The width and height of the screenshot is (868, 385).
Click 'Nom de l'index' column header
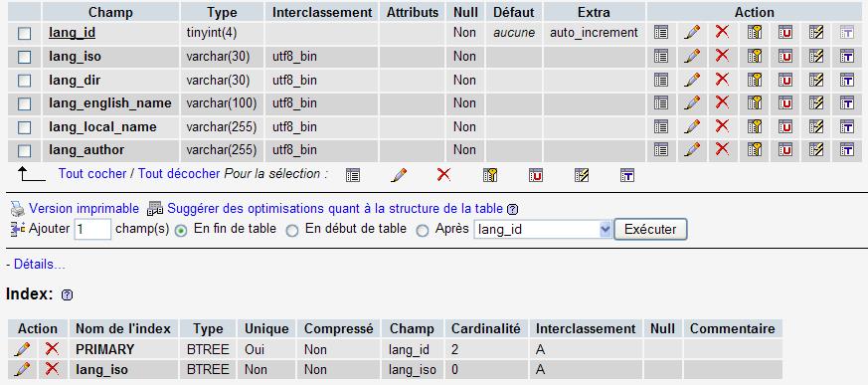(x=123, y=328)
